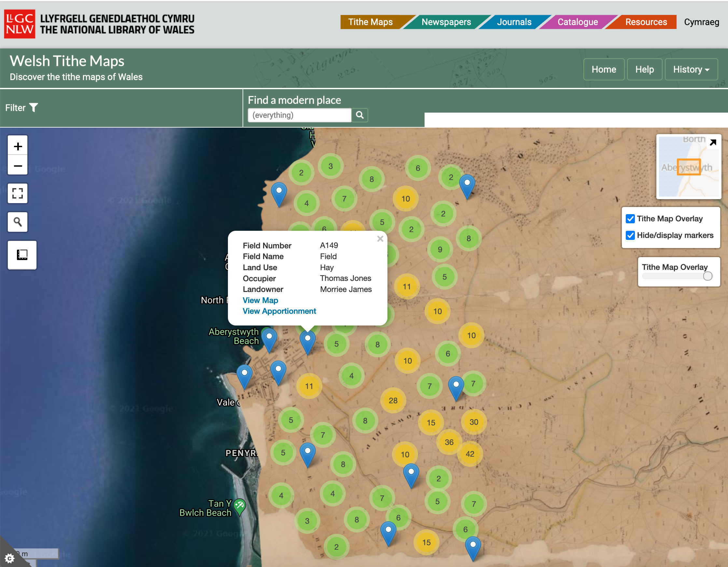Image resolution: width=728 pixels, height=567 pixels.
Task: Toggle fullscreen map view
Action: 18,193
